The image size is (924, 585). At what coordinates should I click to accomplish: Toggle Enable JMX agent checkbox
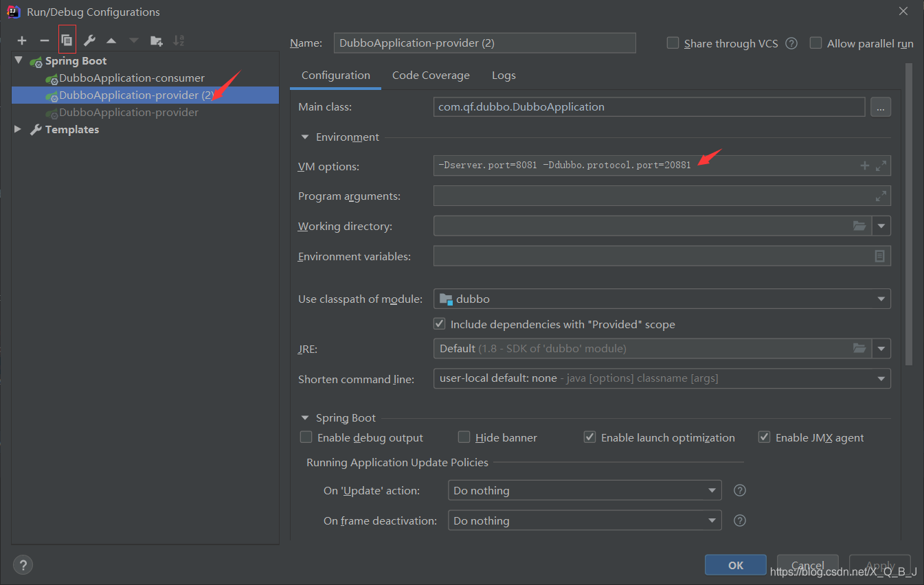pyautogui.click(x=764, y=437)
